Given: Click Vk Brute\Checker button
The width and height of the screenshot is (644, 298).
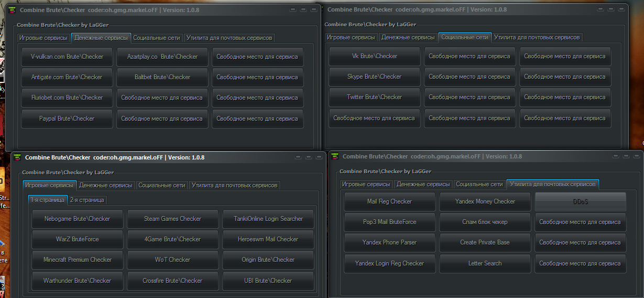Looking at the screenshot, I should [375, 56].
